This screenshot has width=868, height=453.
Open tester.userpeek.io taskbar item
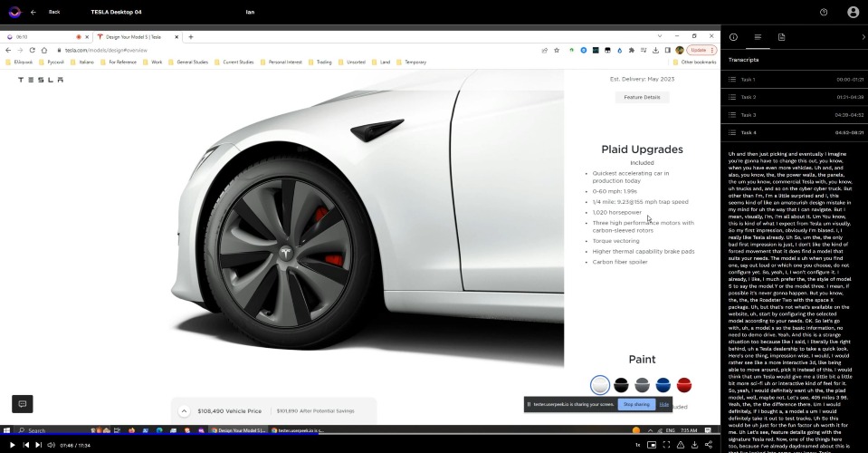click(x=298, y=430)
